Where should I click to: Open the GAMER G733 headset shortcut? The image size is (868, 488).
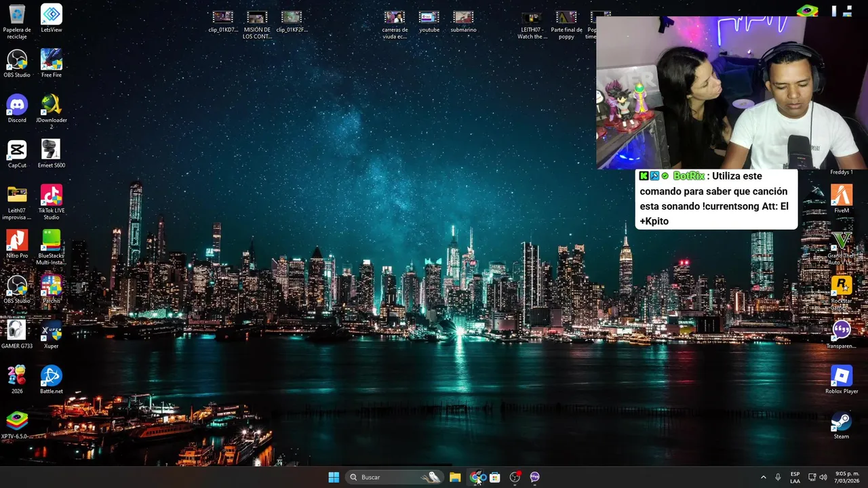[17, 335]
